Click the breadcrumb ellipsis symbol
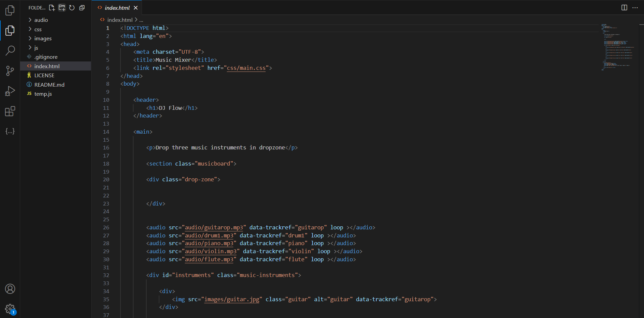This screenshot has width=644, height=318. point(141,20)
